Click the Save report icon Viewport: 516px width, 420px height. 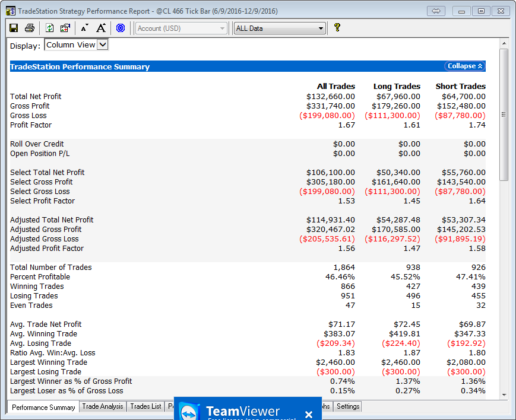(14, 28)
